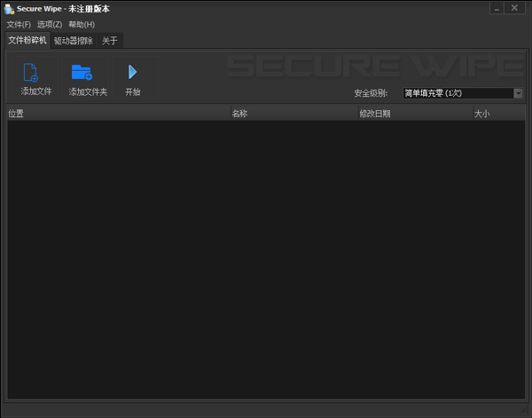The width and height of the screenshot is (532, 418).
Task: Click the 添加文件 (add file) icon
Action: (x=31, y=73)
